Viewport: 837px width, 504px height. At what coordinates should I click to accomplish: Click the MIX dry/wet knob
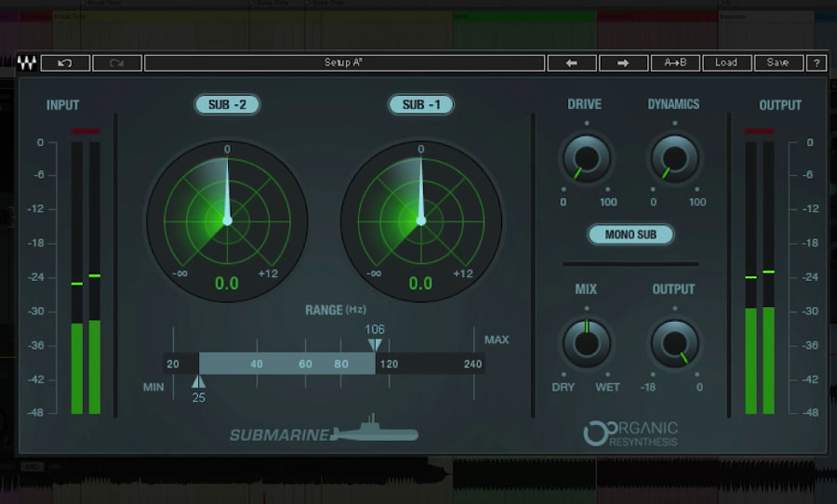click(587, 343)
